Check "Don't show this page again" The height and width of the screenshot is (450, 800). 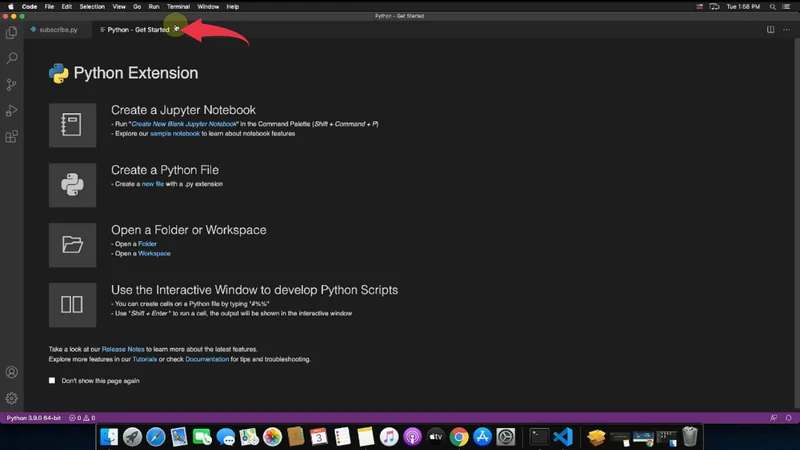(53, 380)
